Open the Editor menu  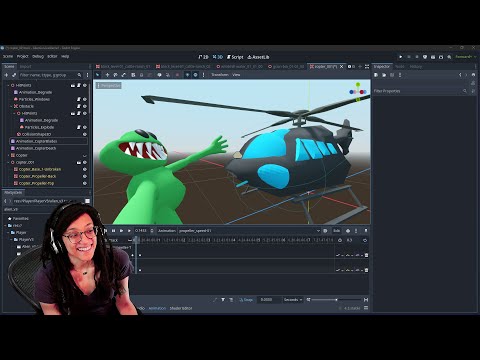pyautogui.click(x=52, y=57)
